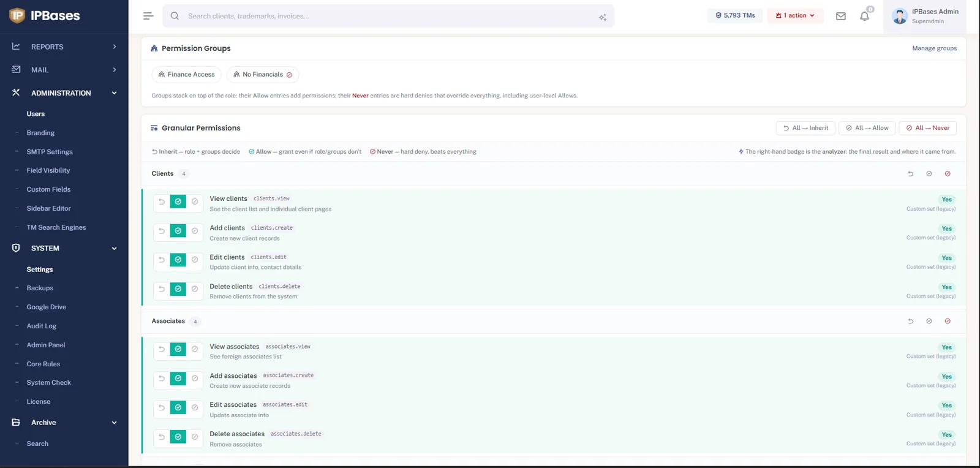Click the IPBases logo icon

click(x=17, y=15)
